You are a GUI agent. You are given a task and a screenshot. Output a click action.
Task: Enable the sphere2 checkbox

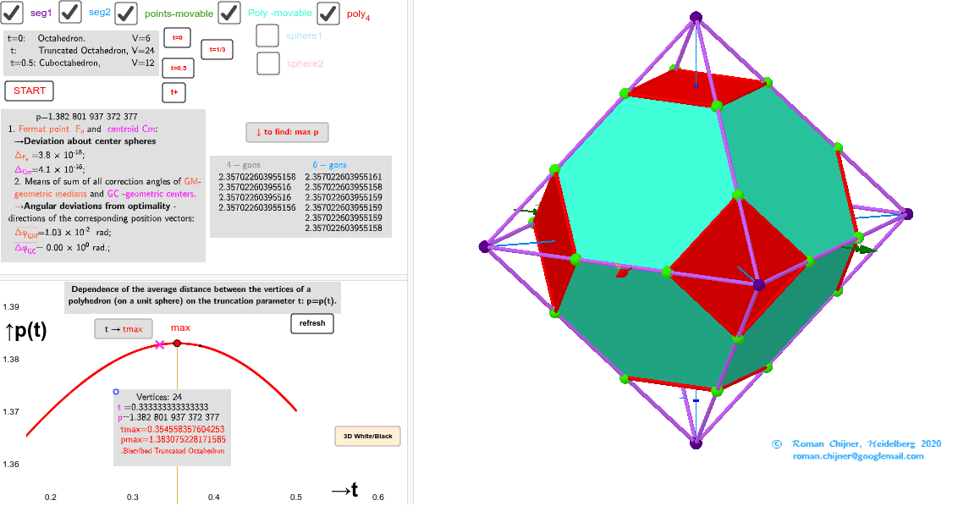(x=267, y=63)
